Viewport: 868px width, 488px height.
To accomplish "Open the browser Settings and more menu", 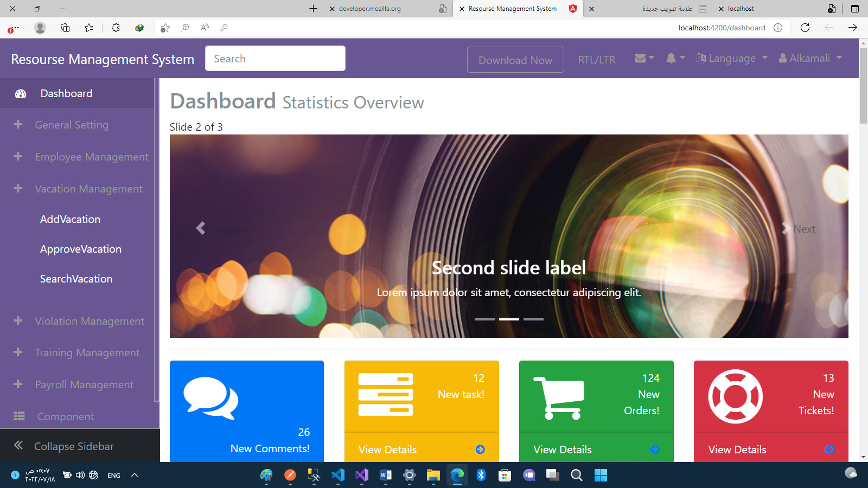I will pyautogui.click(x=13, y=28).
